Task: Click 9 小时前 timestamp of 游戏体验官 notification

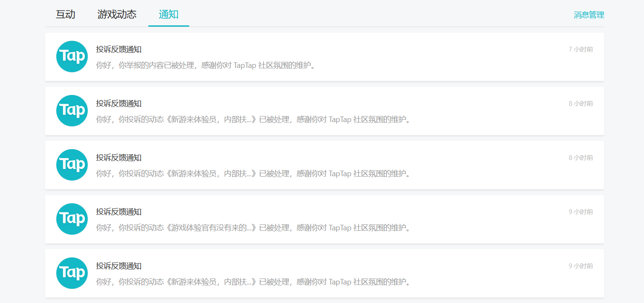Action: coord(581,212)
